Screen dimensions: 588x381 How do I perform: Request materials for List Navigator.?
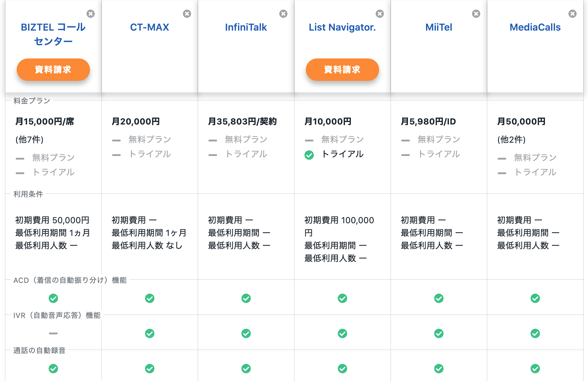click(342, 70)
